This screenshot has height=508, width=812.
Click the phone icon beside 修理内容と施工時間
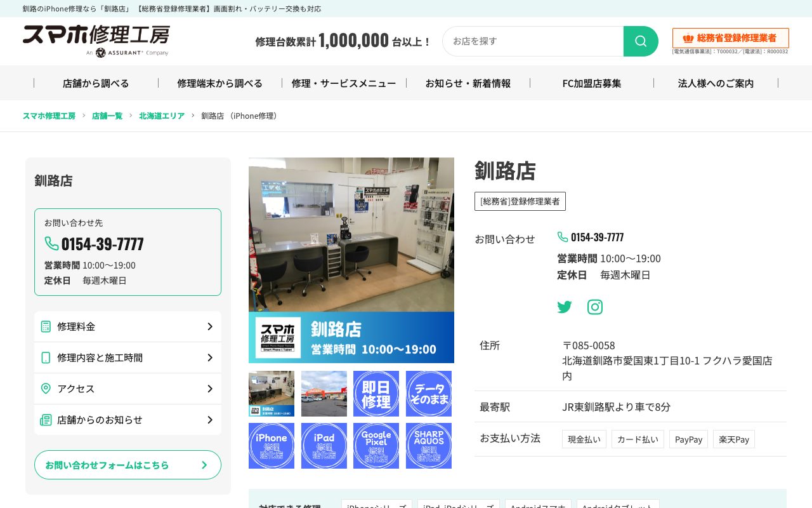46,358
